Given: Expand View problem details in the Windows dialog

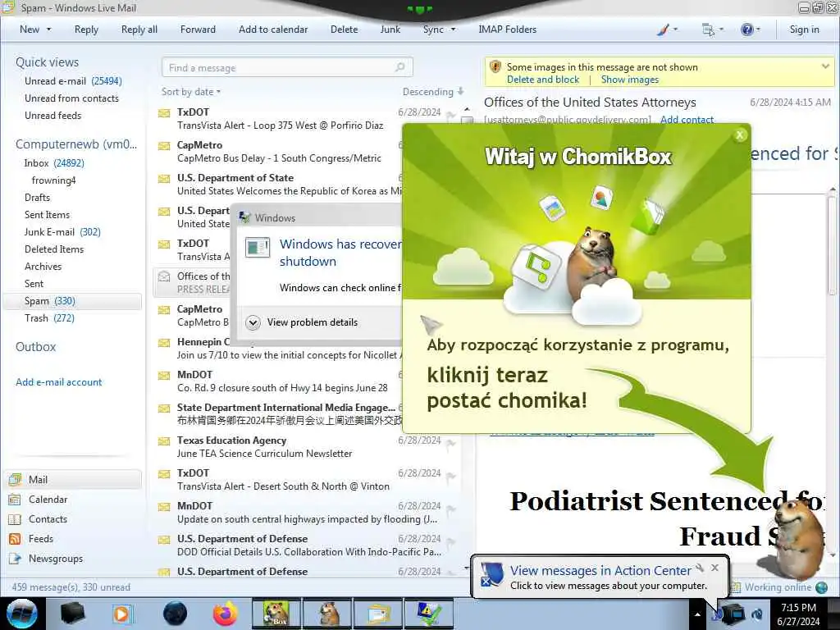Looking at the screenshot, I should 253,322.
